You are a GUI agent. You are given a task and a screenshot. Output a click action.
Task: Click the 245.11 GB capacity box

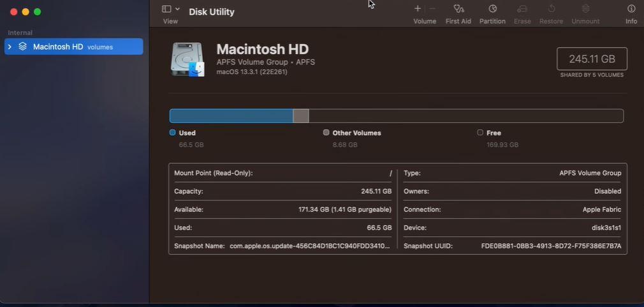point(592,59)
